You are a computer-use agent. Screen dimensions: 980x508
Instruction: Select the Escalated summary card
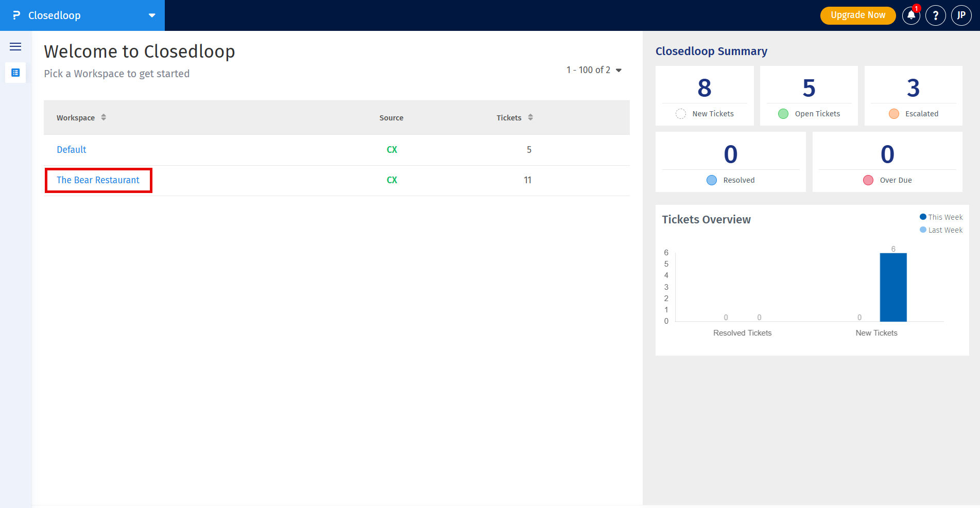click(913, 96)
